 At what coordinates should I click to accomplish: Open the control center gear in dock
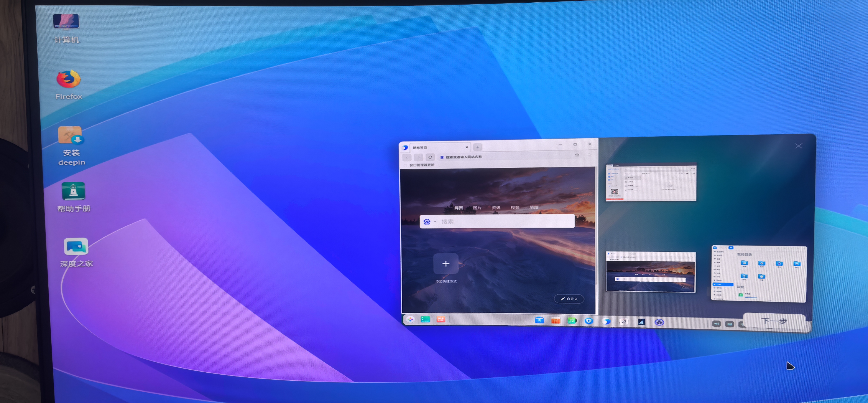(x=659, y=322)
